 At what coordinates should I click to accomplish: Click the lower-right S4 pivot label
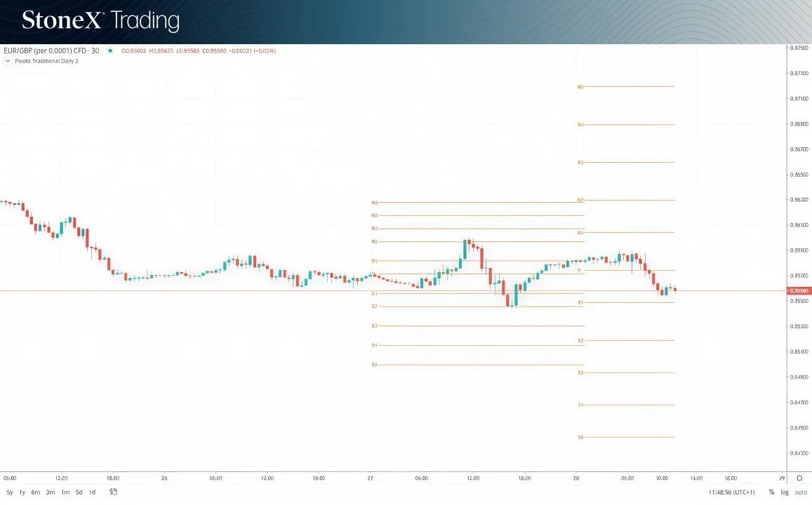point(580,405)
